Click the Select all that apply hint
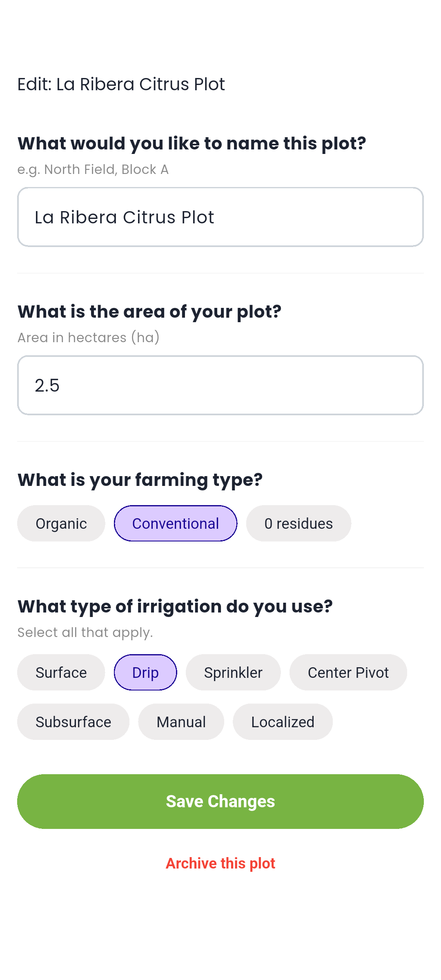 pyautogui.click(x=85, y=633)
